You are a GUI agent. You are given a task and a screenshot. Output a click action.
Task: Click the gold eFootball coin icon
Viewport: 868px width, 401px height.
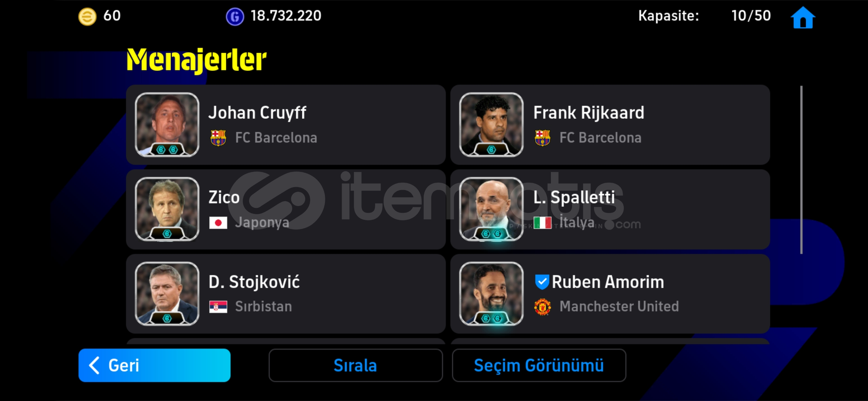click(x=87, y=17)
